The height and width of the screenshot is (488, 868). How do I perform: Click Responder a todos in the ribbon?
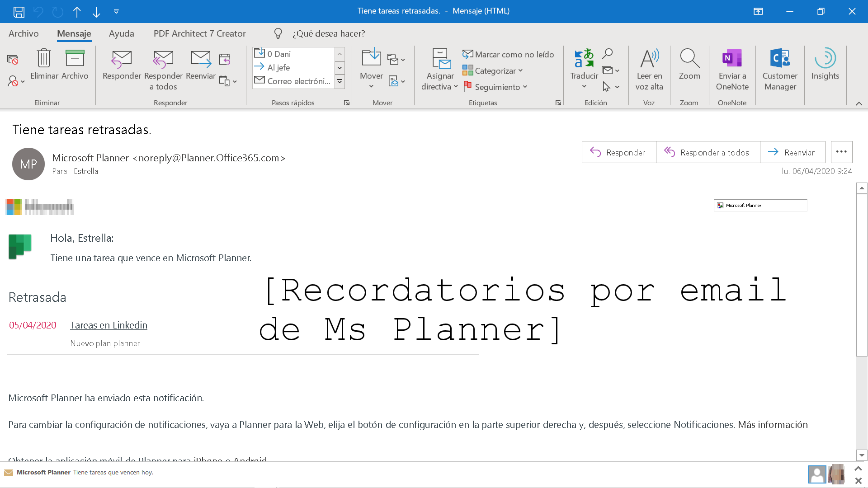pos(163,70)
